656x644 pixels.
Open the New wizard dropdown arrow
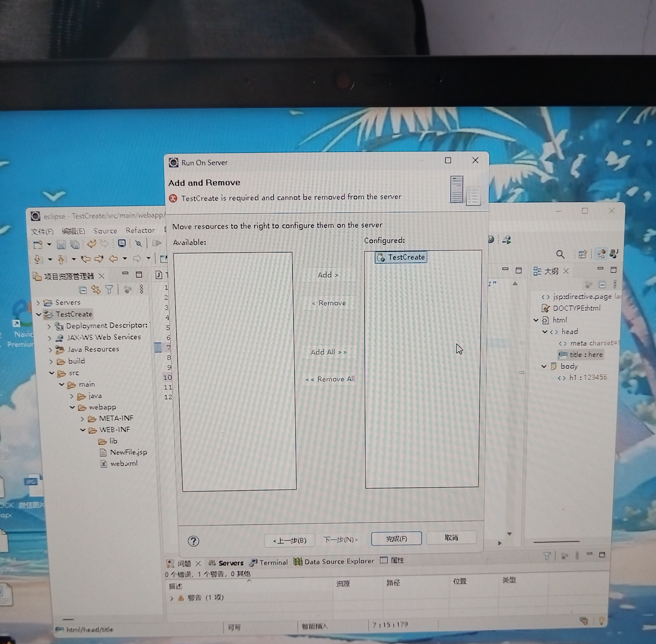(49, 244)
